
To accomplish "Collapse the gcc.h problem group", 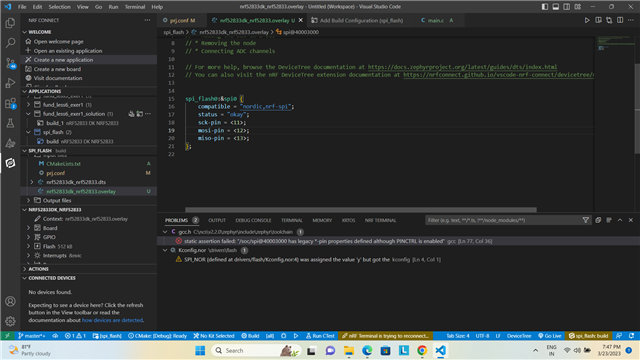I will (165, 232).
